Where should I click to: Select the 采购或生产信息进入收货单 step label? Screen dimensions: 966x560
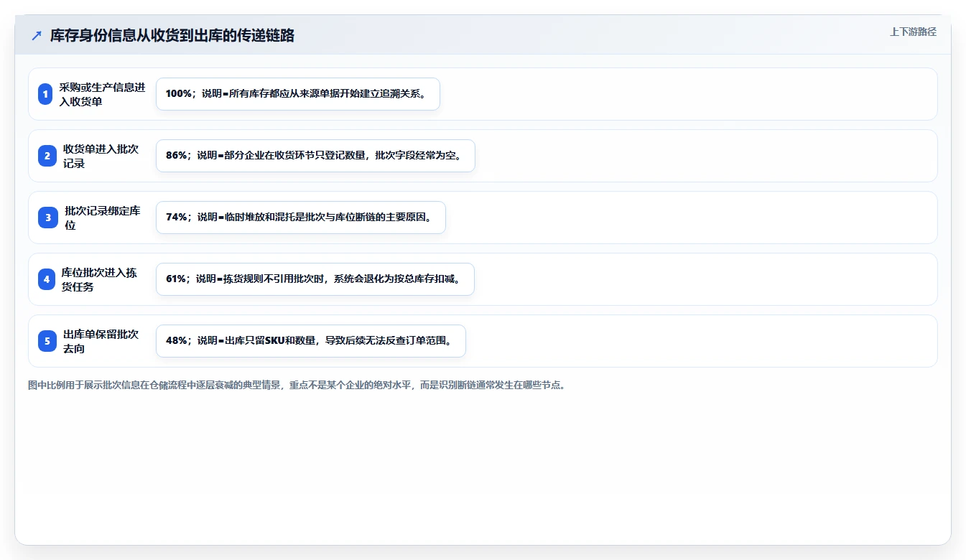click(x=102, y=94)
